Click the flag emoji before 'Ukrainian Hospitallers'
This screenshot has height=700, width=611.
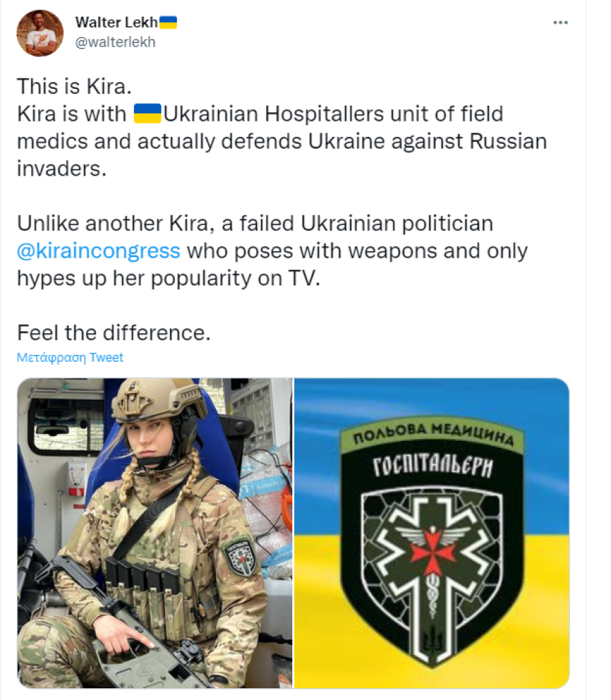(147, 113)
